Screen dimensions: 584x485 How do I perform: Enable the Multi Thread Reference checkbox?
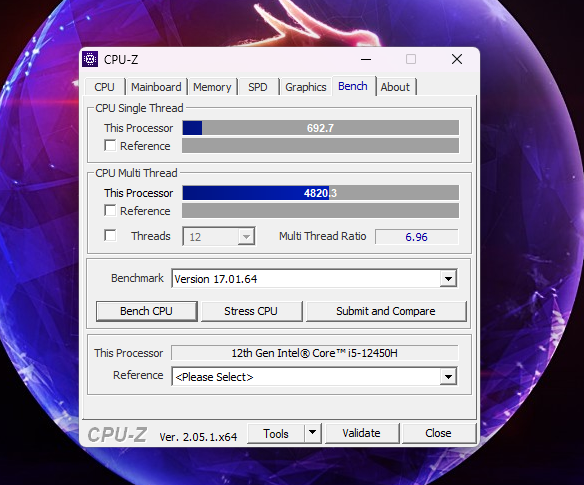110,210
